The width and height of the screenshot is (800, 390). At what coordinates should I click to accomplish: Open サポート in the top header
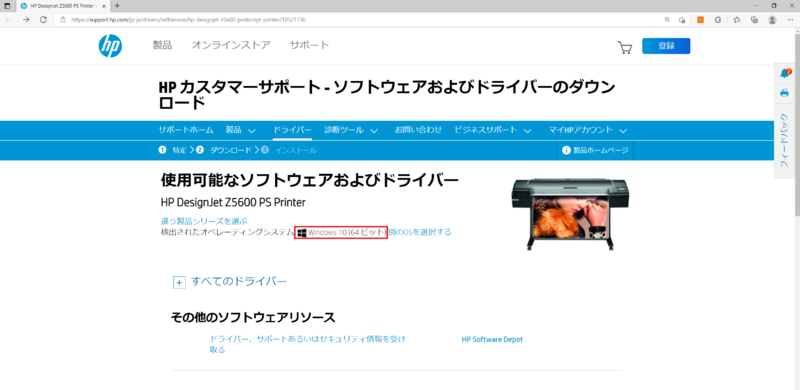310,45
